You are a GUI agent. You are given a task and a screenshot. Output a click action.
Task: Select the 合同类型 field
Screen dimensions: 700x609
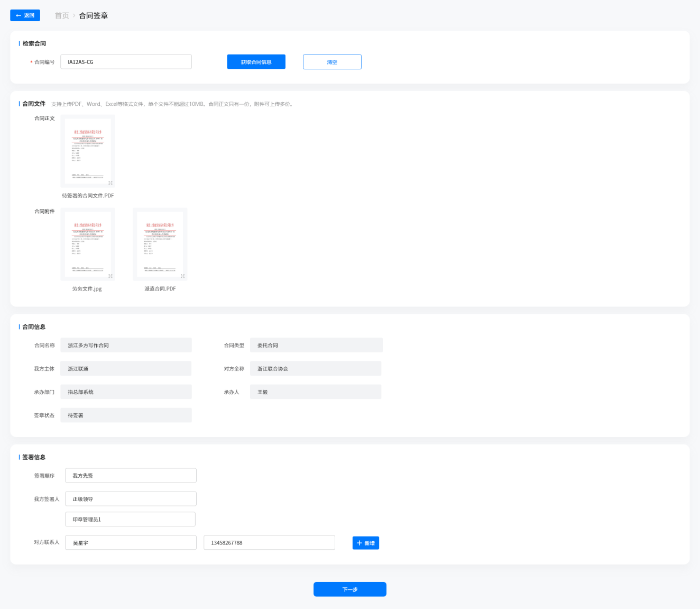click(316, 345)
